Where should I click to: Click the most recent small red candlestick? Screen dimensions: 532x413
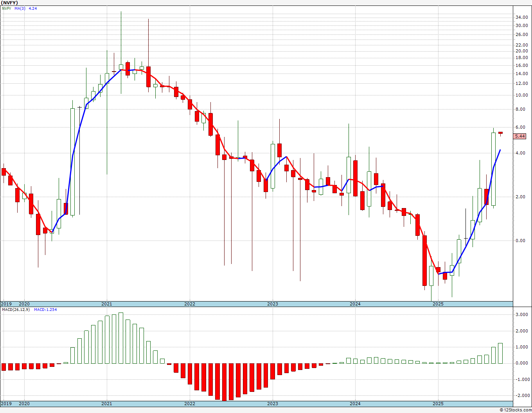pos(500,133)
